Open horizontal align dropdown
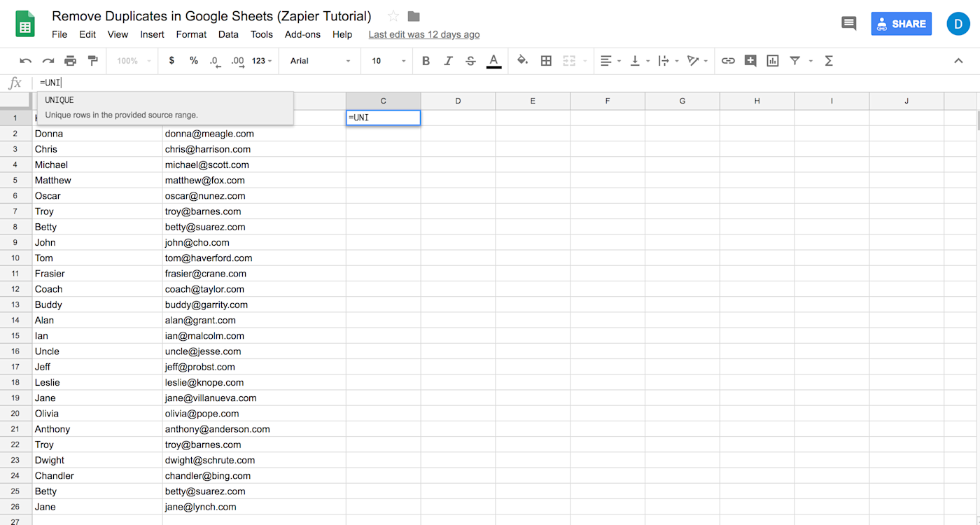980x525 pixels. [x=610, y=61]
